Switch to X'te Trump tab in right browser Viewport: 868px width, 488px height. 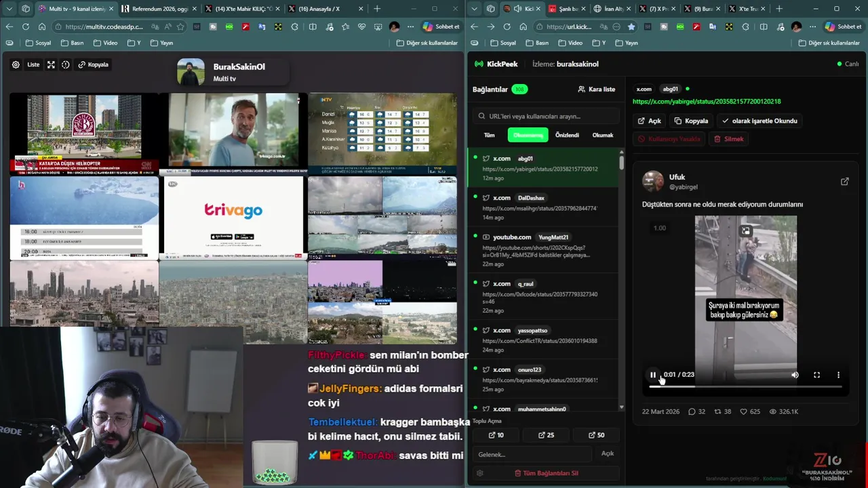(746, 9)
